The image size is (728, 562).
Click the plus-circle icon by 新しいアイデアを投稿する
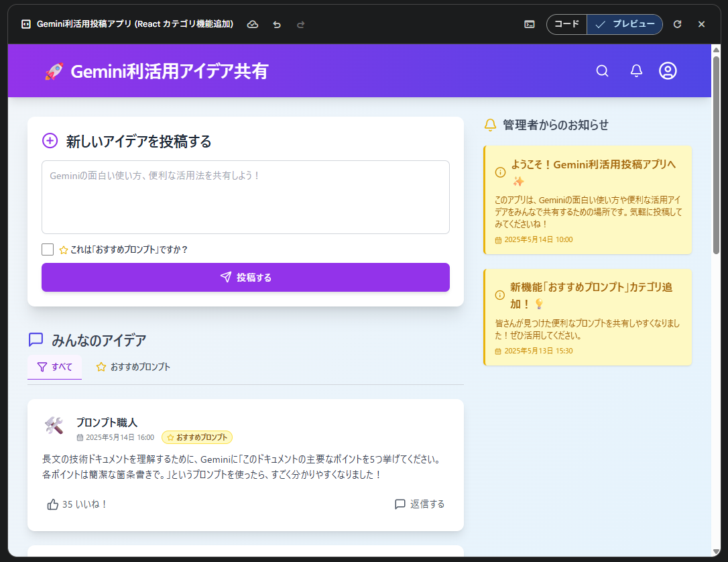[x=50, y=141]
